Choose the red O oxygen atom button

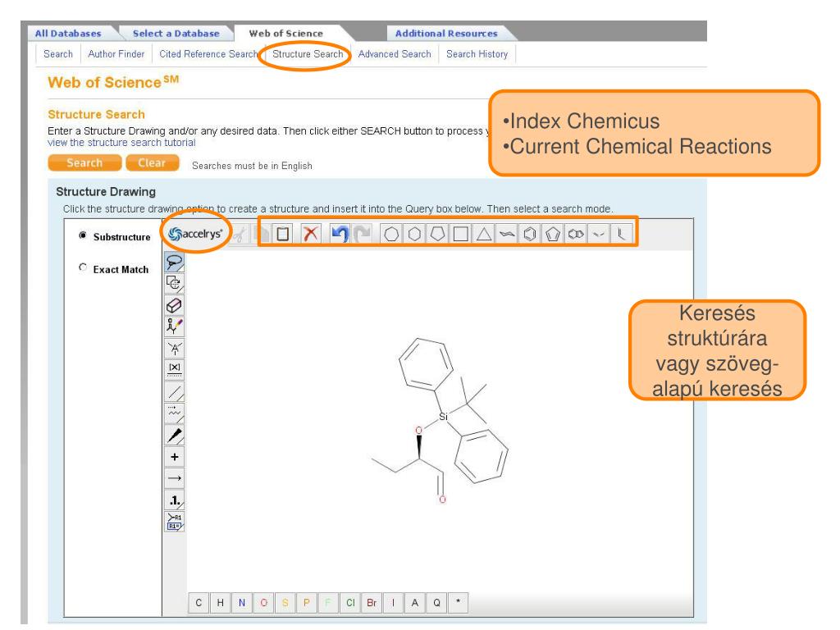tap(263, 603)
